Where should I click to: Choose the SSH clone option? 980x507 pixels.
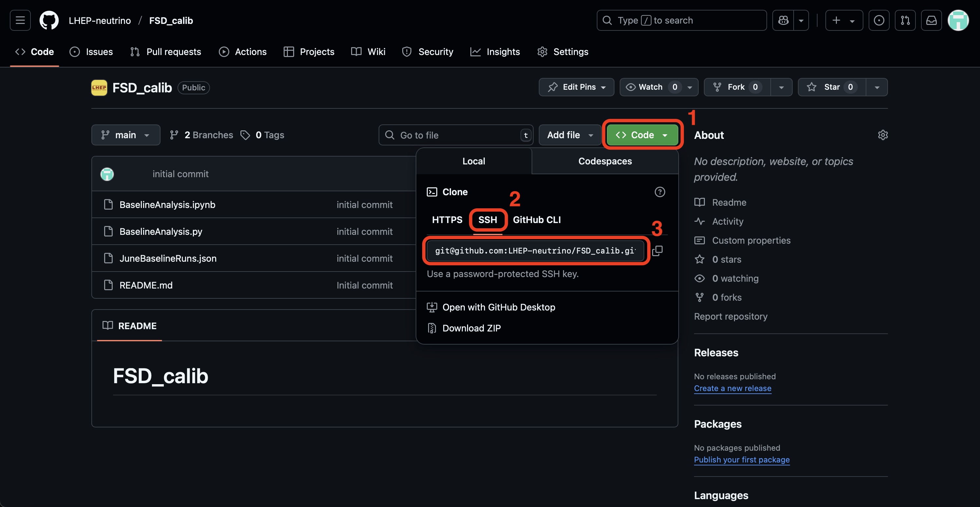[488, 220]
